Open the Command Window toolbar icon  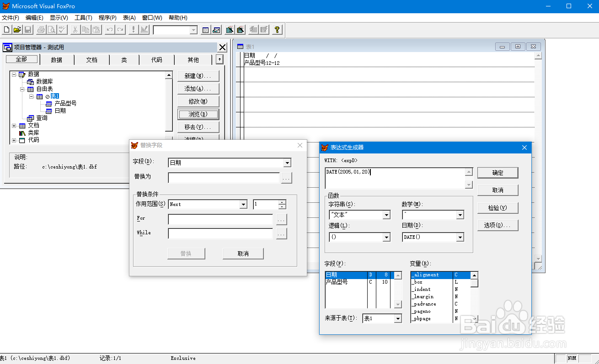[x=205, y=29]
